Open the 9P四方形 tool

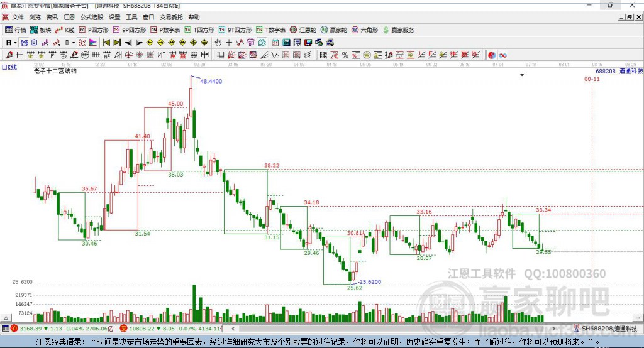click(x=130, y=30)
